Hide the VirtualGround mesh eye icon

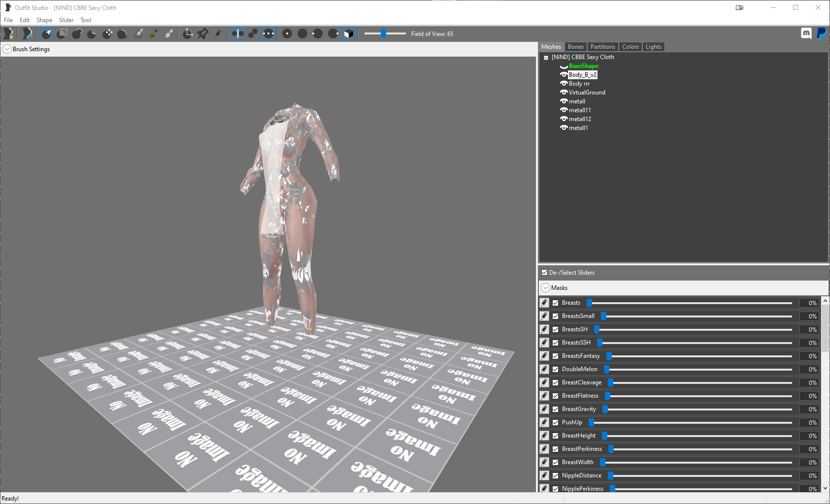pyautogui.click(x=564, y=92)
